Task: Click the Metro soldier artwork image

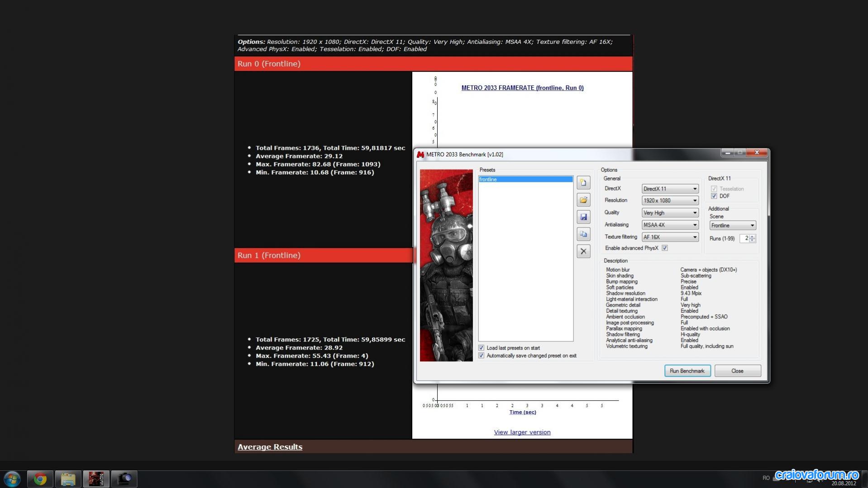Action: pos(446,265)
